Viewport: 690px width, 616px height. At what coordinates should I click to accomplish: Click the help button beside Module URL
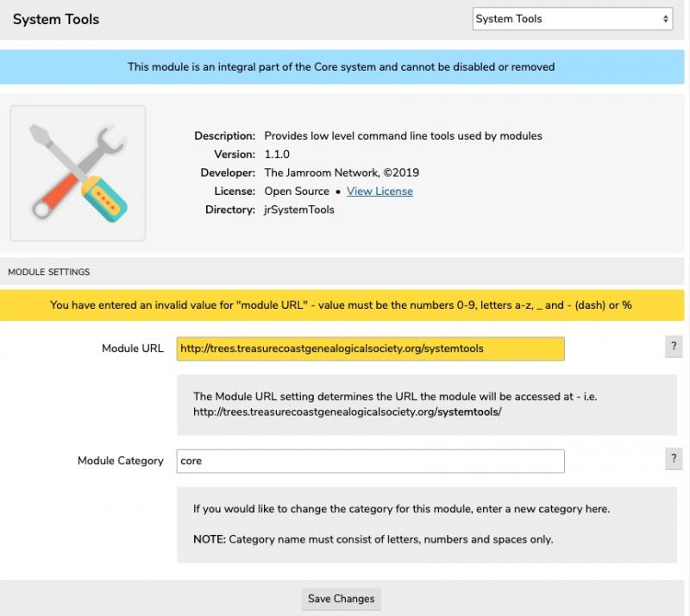[673, 347]
